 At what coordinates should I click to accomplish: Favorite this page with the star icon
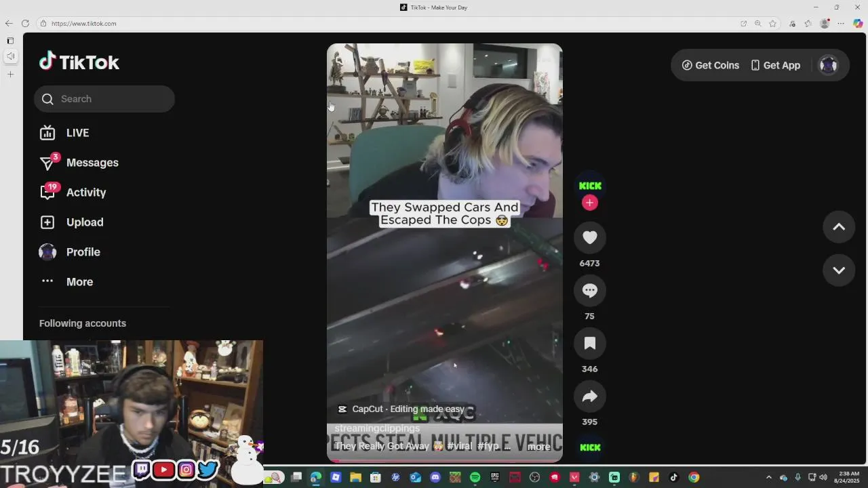pyautogui.click(x=772, y=23)
